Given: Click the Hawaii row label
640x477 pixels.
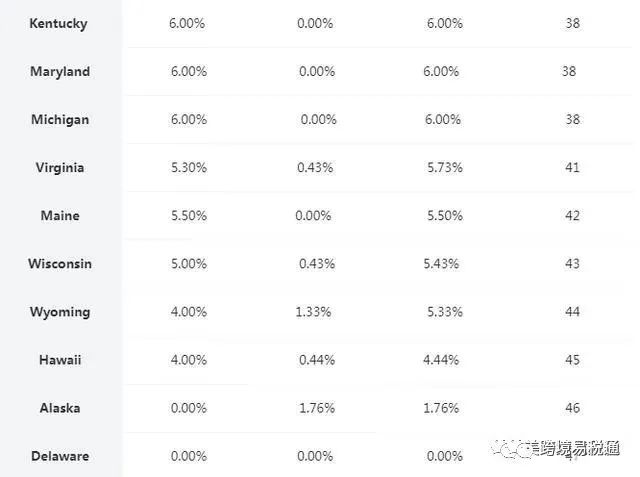Looking at the screenshot, I should 60,359.
